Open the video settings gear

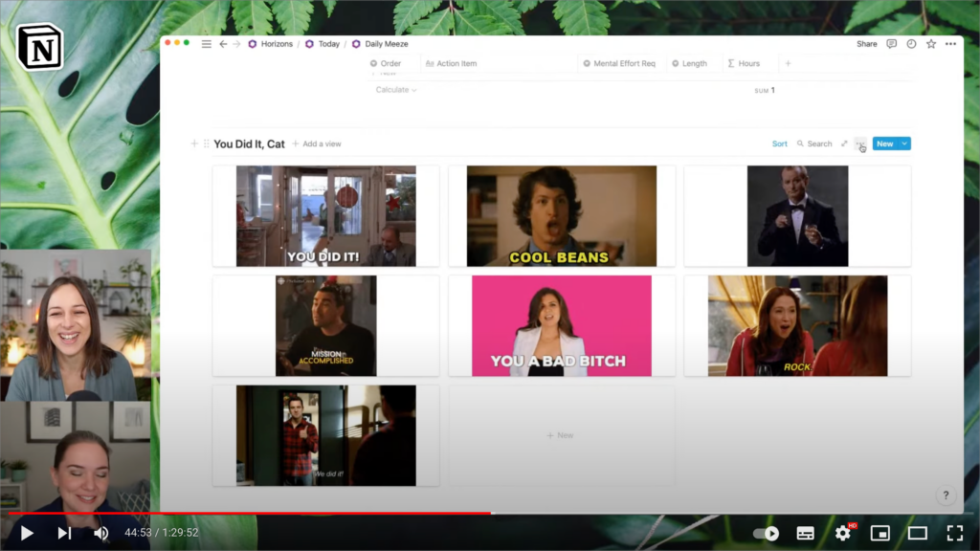tap(843, 533)
